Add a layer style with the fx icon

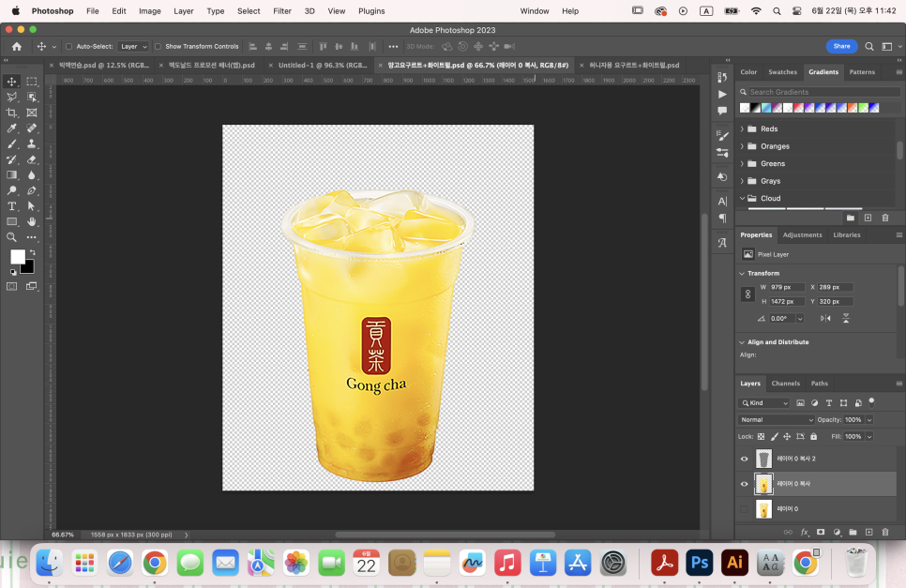tap(805, 532)
